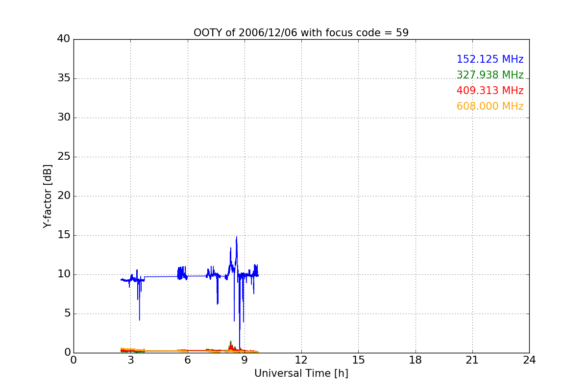
Task: Click the x-axis tick label 21
Action: coord(472,360)
